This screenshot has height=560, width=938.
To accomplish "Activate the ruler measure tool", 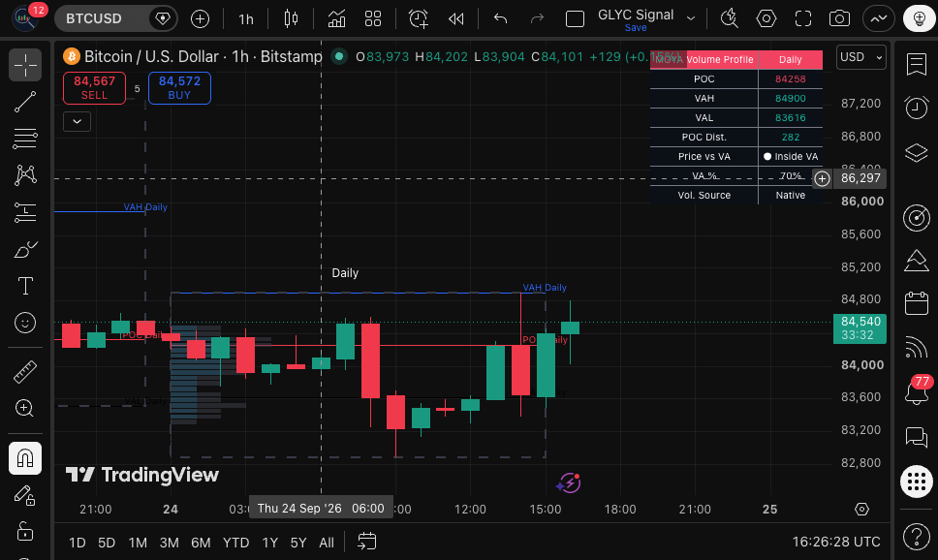I will [25, 371].
